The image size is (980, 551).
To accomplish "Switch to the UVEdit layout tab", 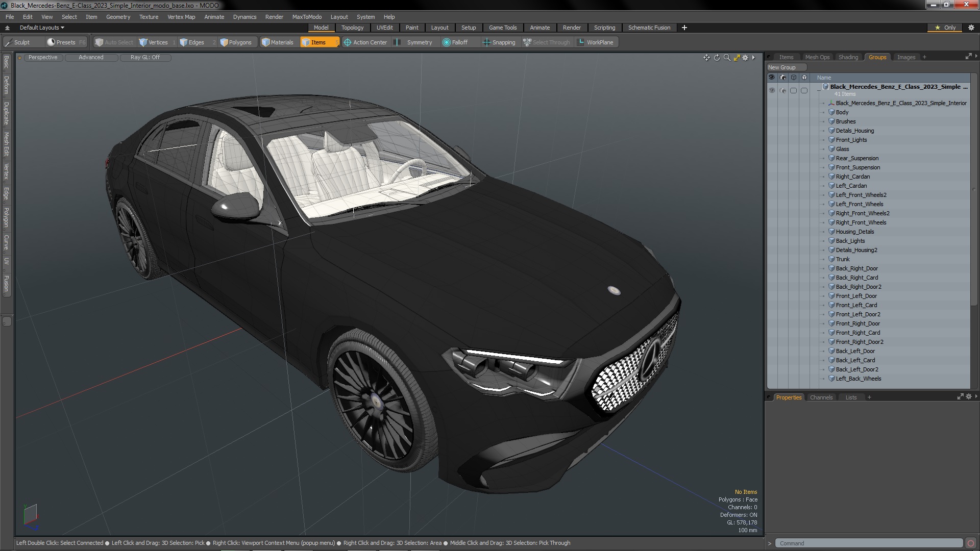I will coord(384,28).
